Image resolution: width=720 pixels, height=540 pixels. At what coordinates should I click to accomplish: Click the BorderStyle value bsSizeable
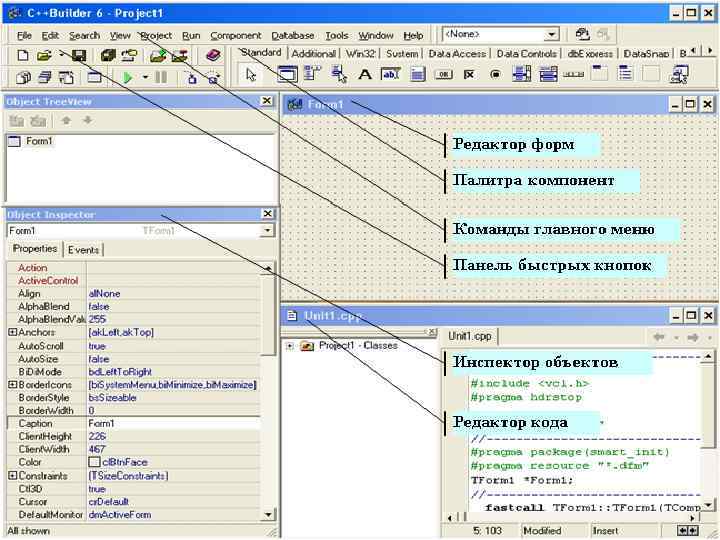pyautogui.click(x=112, y=398)
